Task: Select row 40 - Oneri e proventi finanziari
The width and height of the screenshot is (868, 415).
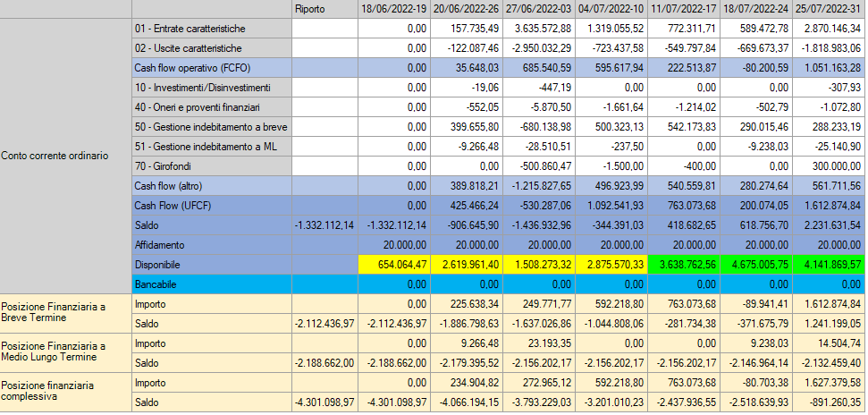Action: tap(212, 107)
